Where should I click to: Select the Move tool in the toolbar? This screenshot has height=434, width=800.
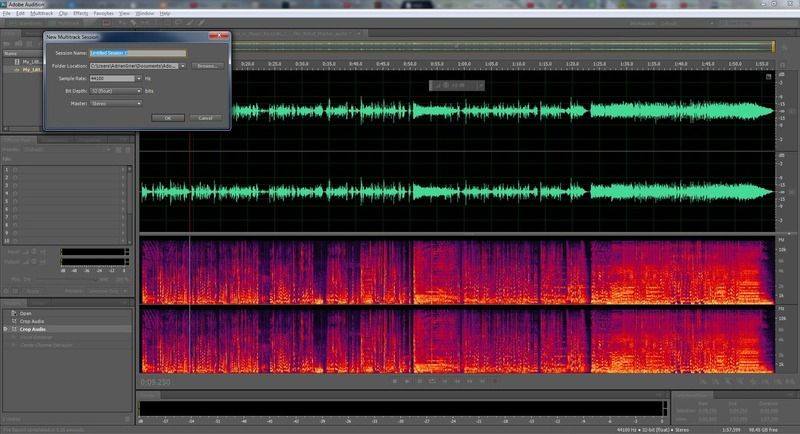(122, 23)
